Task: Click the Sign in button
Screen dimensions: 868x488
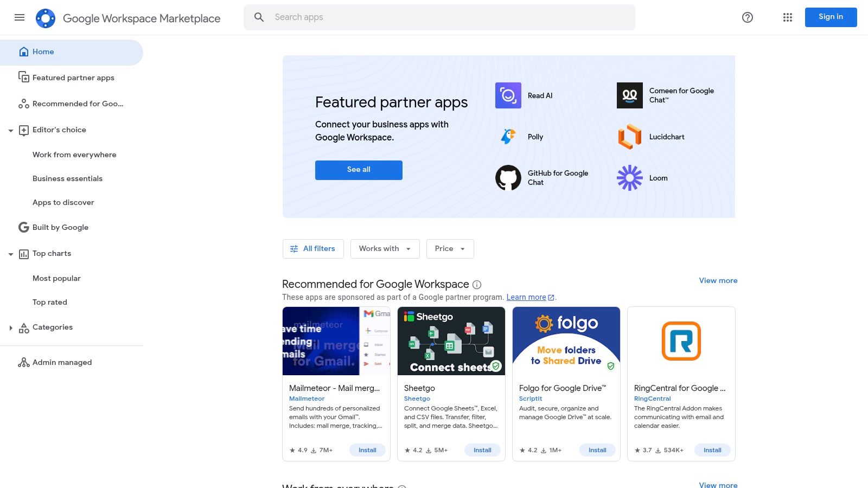Action: [x=831, y=17]
